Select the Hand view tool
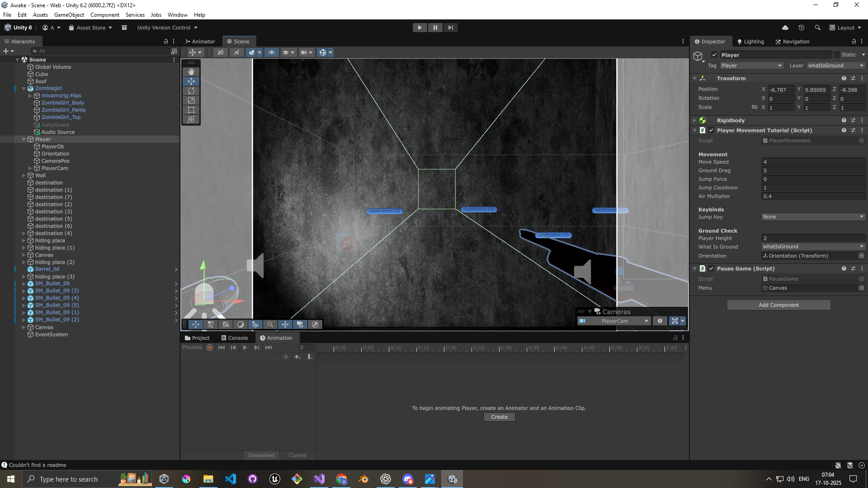The image size is (868, 488). point(191,72)
